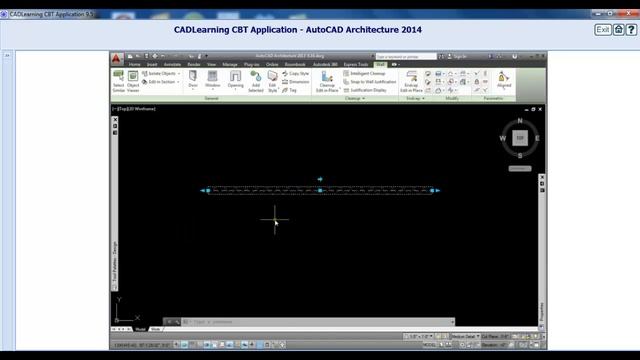This screenshot has height=360, width=640.
Task: Click the Cut Plane status button
Action: coord(495,337)
